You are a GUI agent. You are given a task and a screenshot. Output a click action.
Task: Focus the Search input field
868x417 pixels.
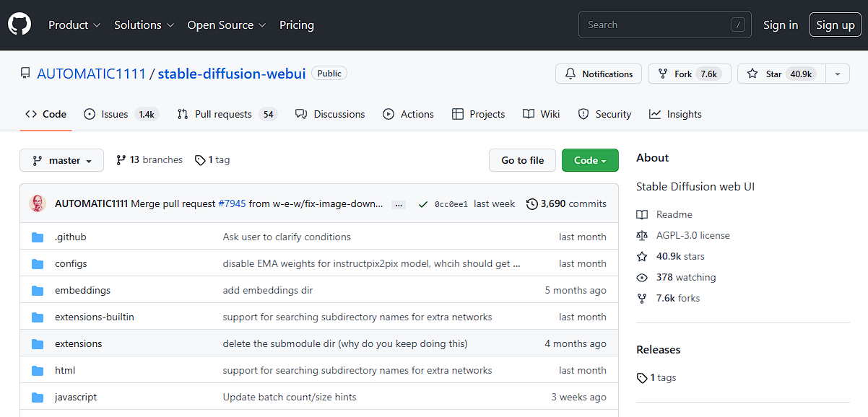click(665, 25)
